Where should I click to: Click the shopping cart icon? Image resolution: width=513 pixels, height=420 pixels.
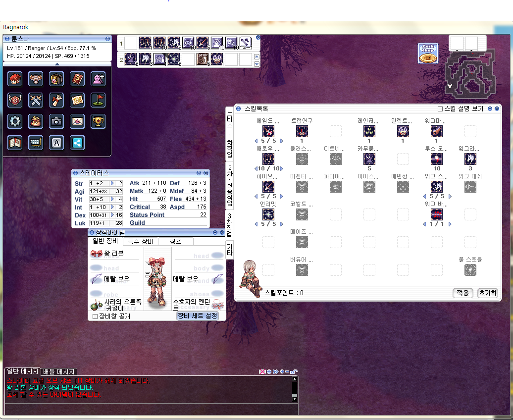[x=36, y=143]
